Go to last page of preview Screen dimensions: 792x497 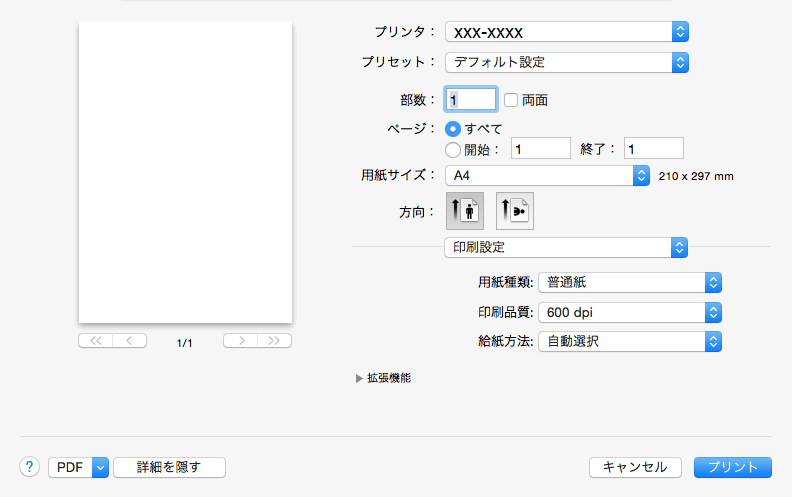click(x=274, y=341)
